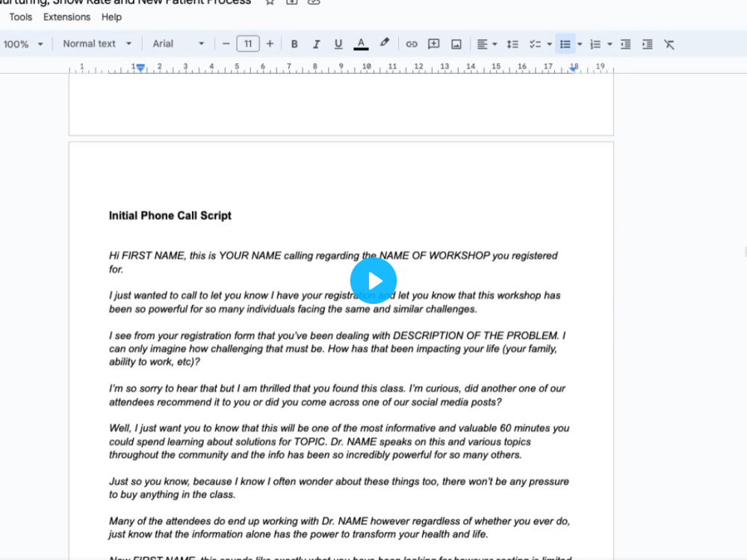
Task: Star the document with the star icon
Action: [x=270, y=2]
